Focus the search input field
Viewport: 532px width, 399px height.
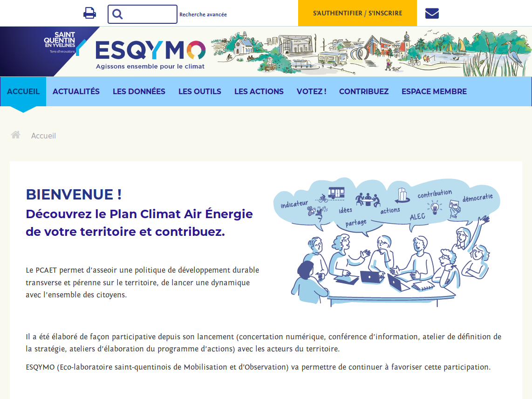click(x=143, y=14)
